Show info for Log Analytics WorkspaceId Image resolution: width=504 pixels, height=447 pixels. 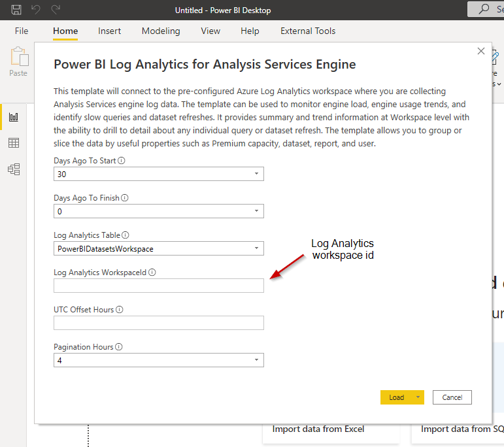coord(152,272)
